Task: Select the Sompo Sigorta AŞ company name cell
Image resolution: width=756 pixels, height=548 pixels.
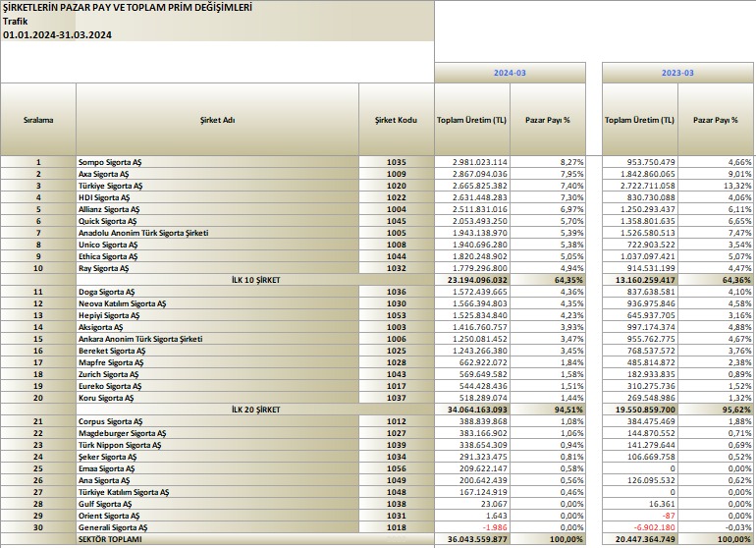Action: click(217, 162)
